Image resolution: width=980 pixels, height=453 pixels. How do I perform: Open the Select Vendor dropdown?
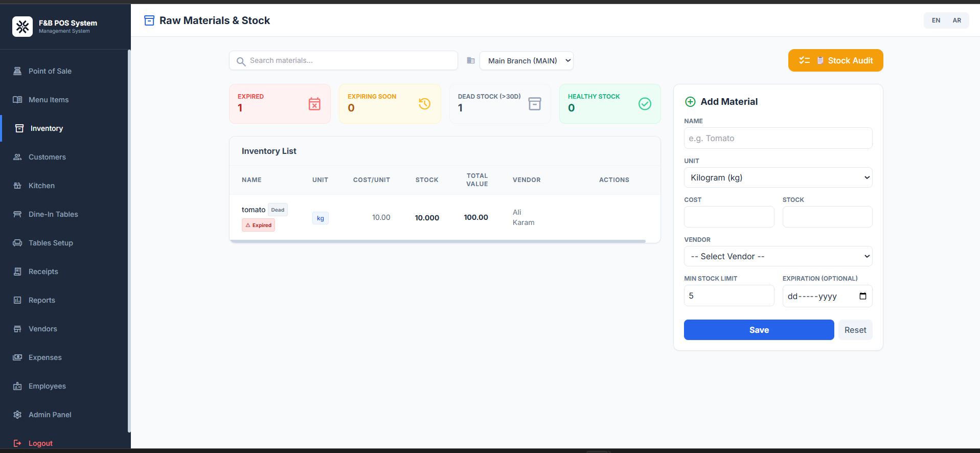(778, 256)
